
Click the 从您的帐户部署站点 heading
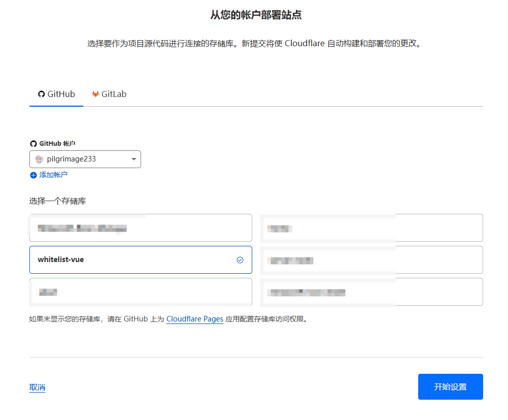point(256,15)
